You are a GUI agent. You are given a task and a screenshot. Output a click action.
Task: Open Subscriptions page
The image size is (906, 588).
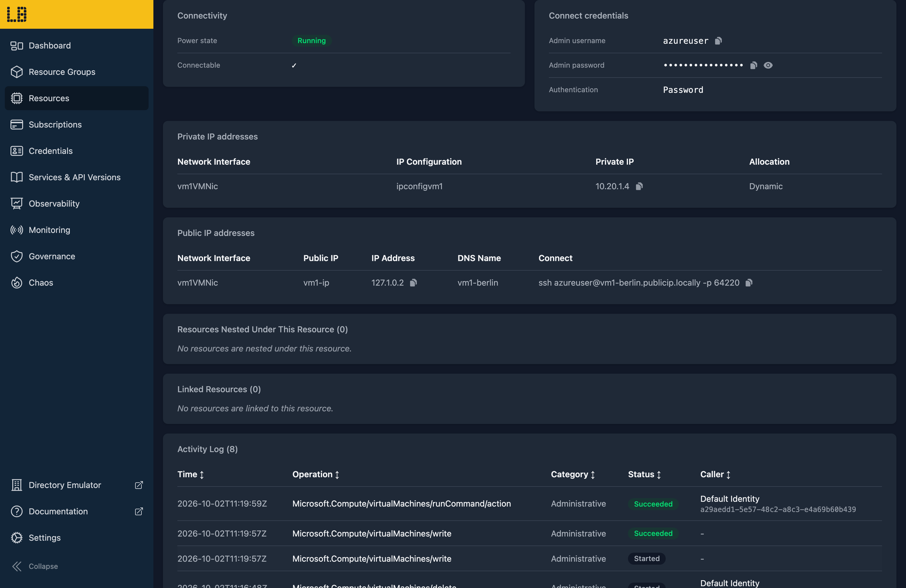76,124
